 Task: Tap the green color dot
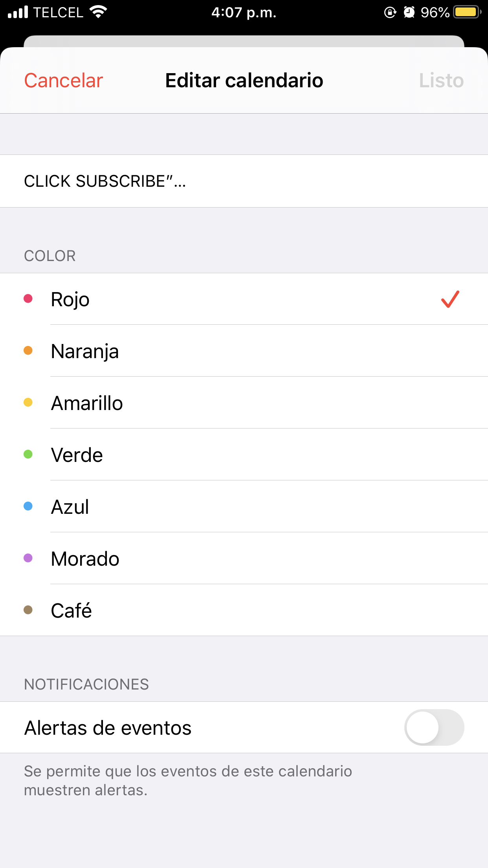28,454
